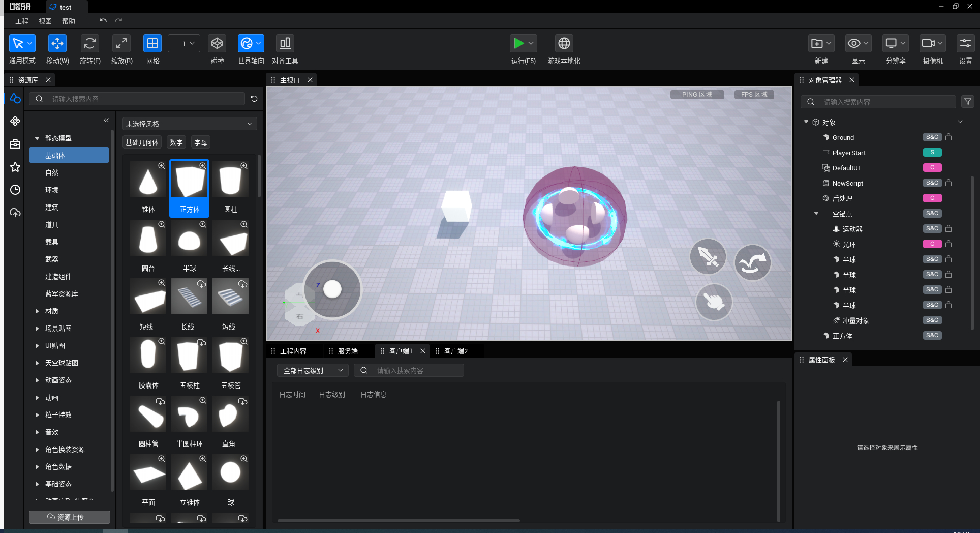Expand the 材质 tree category
Image resolution: width=980 pixels, height=533 pixels.
(x=37, y=311)
